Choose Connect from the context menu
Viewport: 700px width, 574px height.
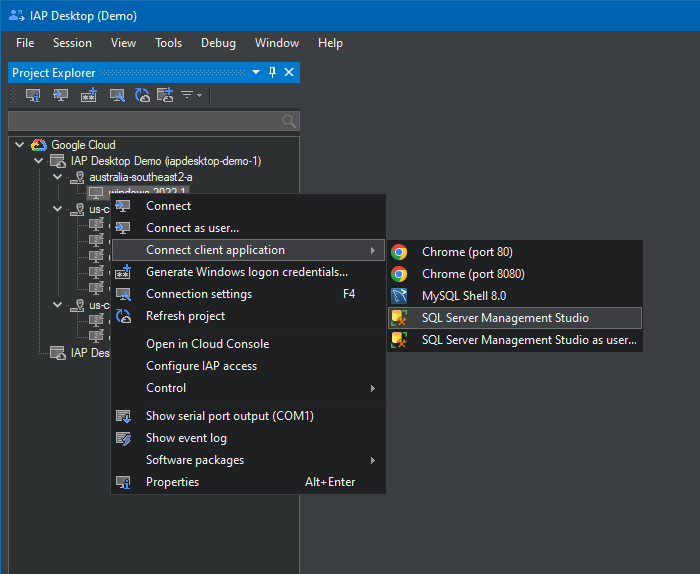248,206
